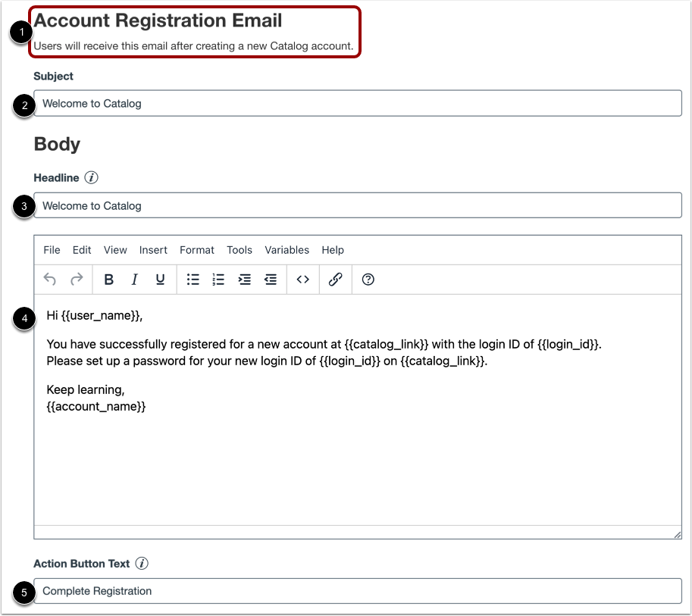Open the Insert menu
This screenshot has height=616, width=692.
[x=153, y=250]
